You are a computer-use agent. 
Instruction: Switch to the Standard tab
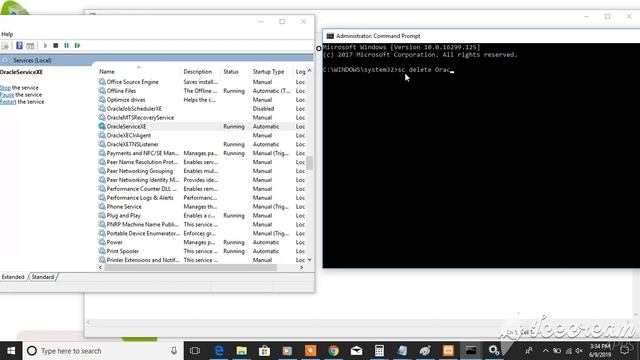[x=43, y=277]
